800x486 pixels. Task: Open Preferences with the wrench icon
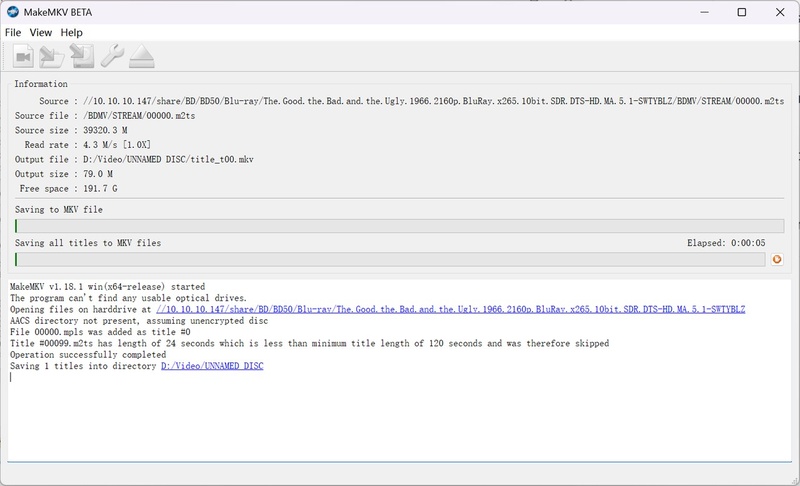112,56
